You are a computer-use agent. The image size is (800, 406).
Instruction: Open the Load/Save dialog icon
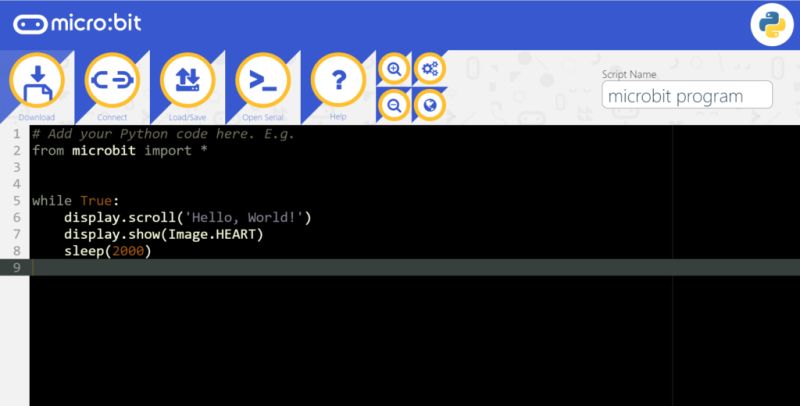[188, 80]
